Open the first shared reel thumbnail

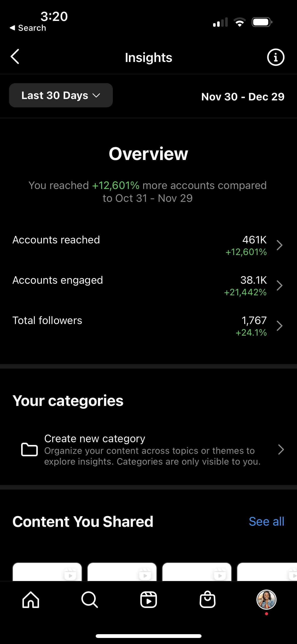tap(47, 572)
